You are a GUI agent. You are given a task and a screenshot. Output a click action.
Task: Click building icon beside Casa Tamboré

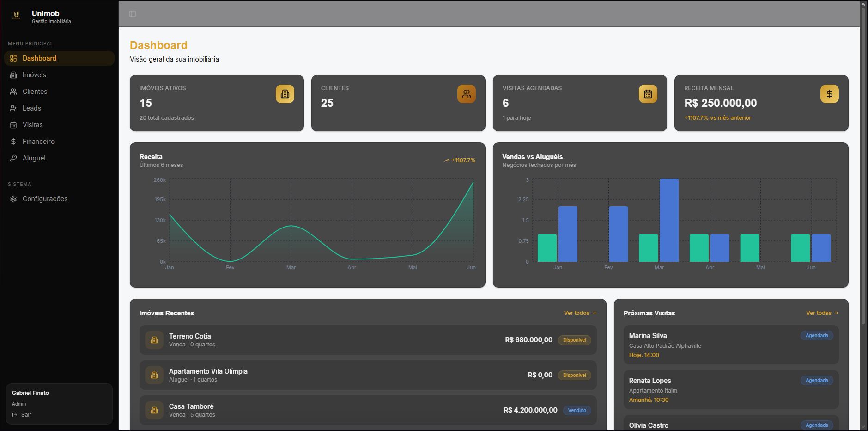[154, 410]
